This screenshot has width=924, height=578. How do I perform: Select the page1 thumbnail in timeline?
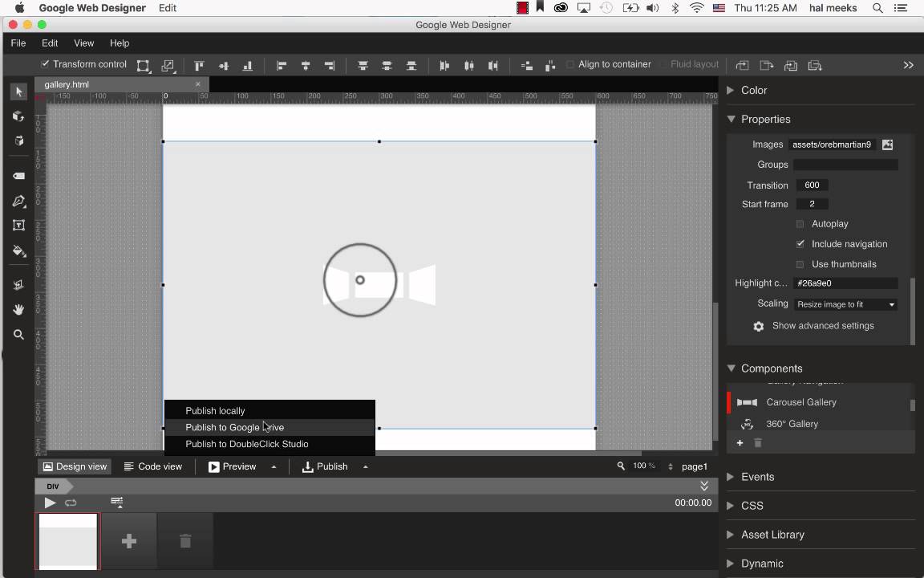(67, 541)
